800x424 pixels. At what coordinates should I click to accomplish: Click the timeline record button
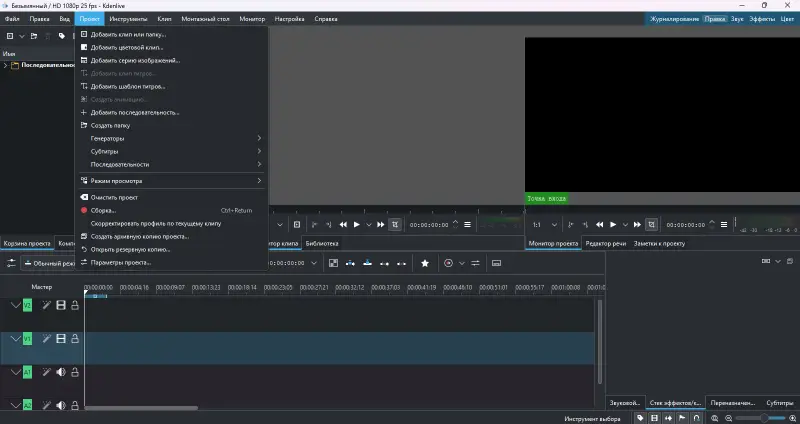tap(448, 263)
